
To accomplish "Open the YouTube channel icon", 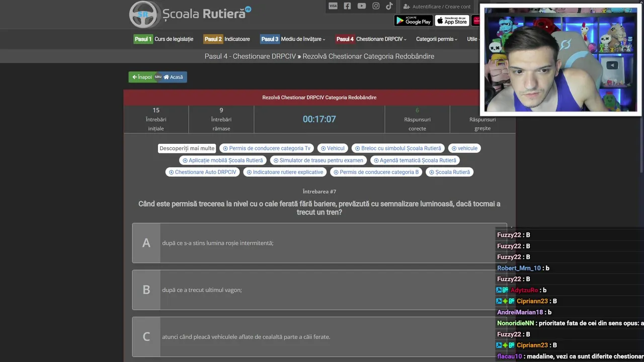I will pyautogui.click(x=362, y=6).
